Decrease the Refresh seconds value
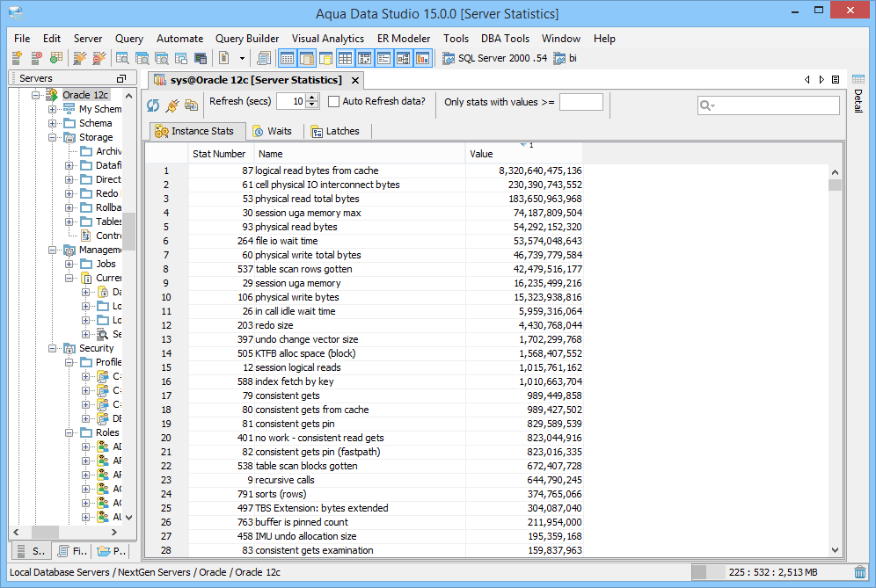This screenshot has width=876, height=588. pos(313,105)
